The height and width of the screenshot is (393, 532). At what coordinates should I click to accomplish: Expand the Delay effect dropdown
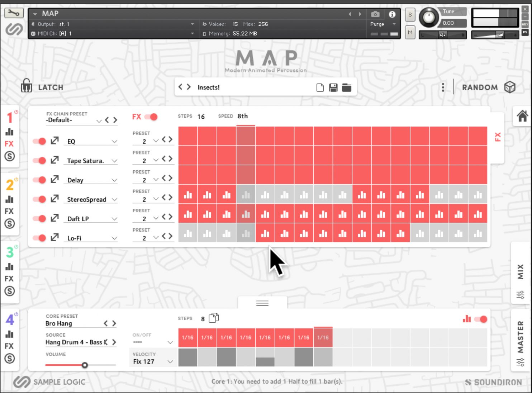(x=114, y=180)
